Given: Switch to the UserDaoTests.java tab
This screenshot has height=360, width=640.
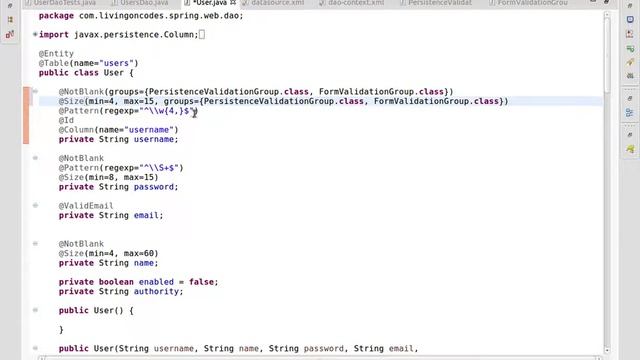Looking at the screenshot, I should click(x=61, y=3).
